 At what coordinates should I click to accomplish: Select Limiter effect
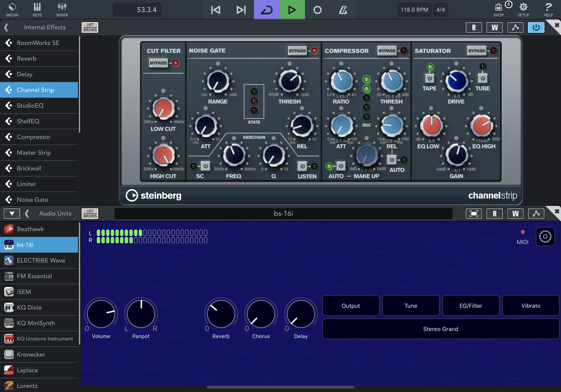coord(39,184)
